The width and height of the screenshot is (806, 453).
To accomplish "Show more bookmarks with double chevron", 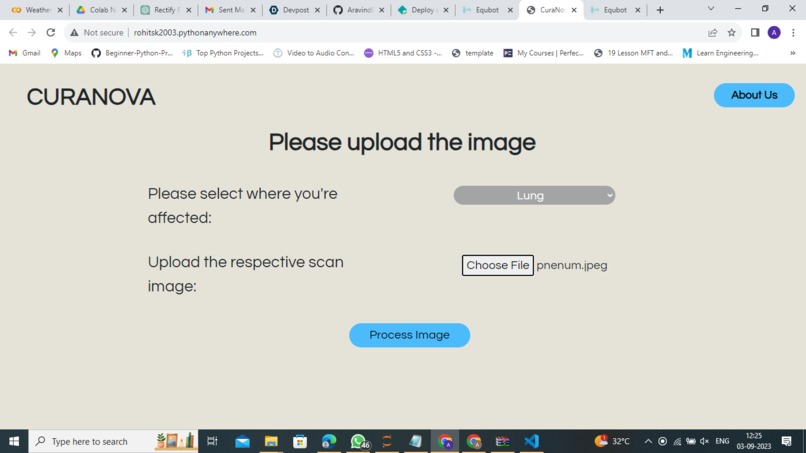I will click(793, 53).
